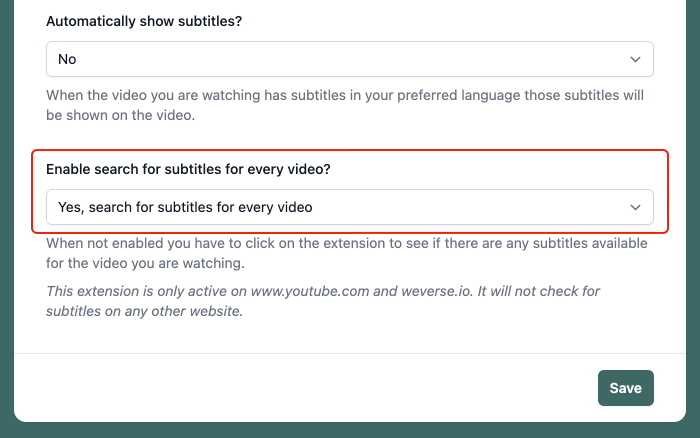
Task: Open the Automatically show subtitles dropdown
Action: 350,59
